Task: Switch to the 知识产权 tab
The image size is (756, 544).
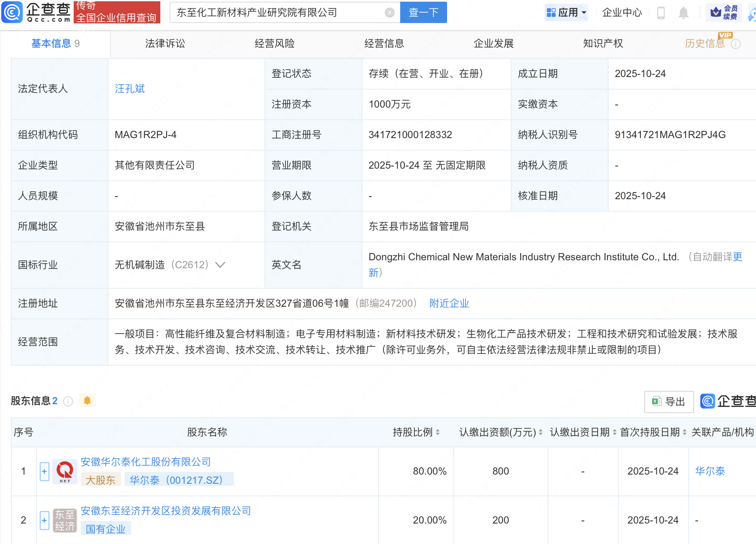Action: pyautogui.click(x=603, y=44)
